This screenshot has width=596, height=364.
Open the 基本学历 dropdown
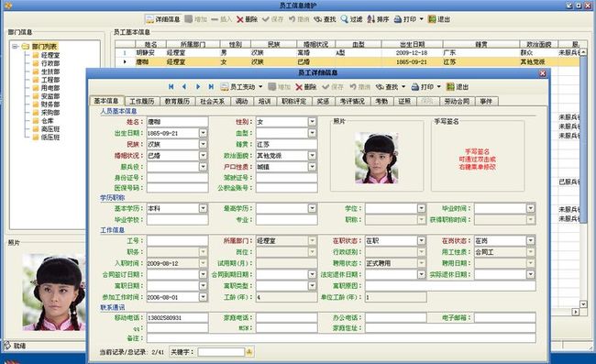204,208
